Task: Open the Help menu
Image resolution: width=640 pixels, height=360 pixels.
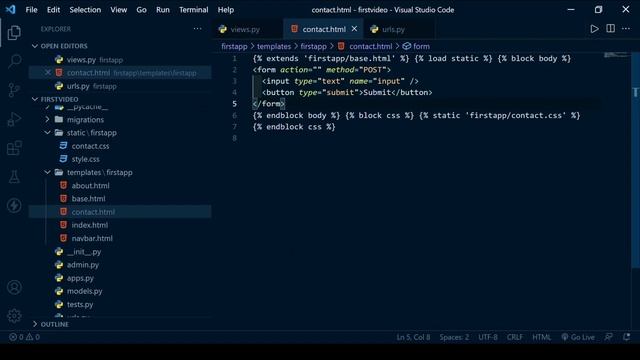Action: pos(225,10)
